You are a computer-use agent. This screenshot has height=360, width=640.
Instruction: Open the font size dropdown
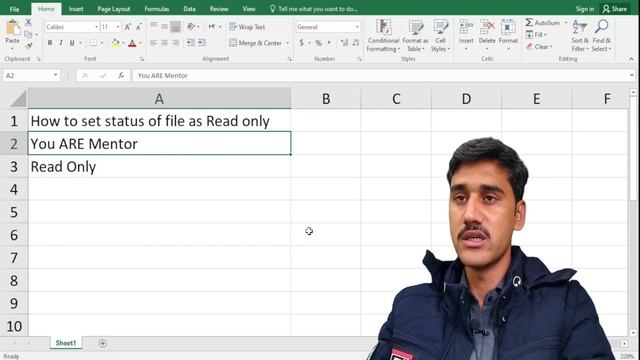point(118,27)
